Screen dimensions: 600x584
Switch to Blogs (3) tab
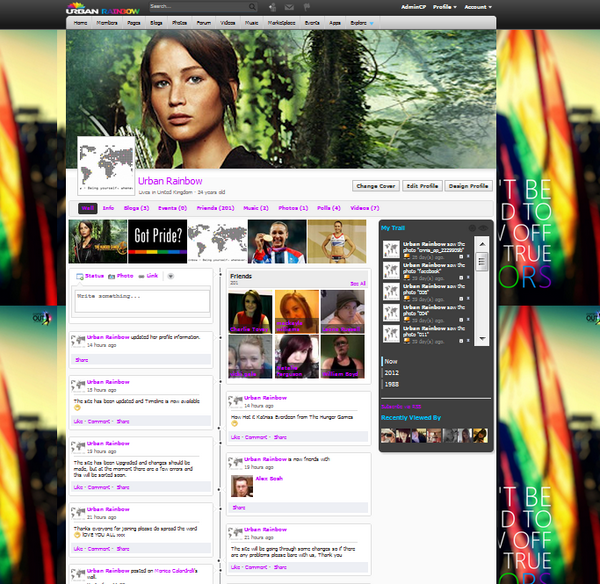(136, 208)
